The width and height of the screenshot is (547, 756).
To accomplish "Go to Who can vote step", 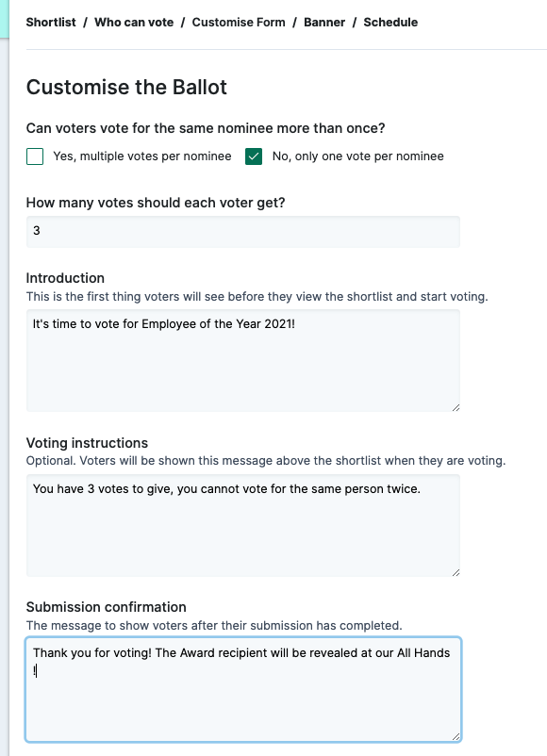I will coord(134,23).
